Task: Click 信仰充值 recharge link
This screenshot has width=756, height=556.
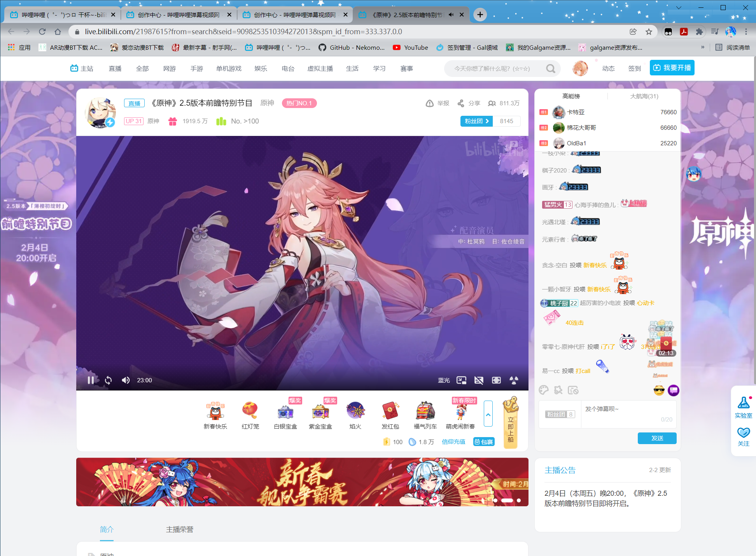Action: pos(453,442)
